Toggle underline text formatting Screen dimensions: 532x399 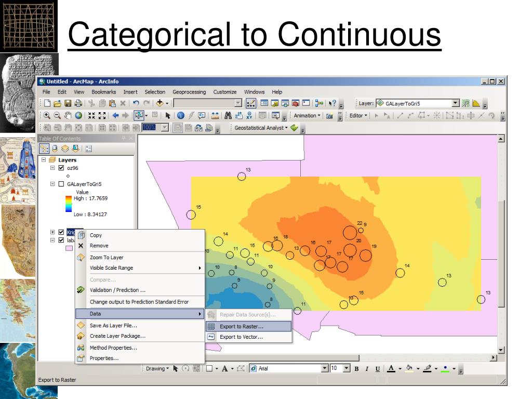point(378,369)
